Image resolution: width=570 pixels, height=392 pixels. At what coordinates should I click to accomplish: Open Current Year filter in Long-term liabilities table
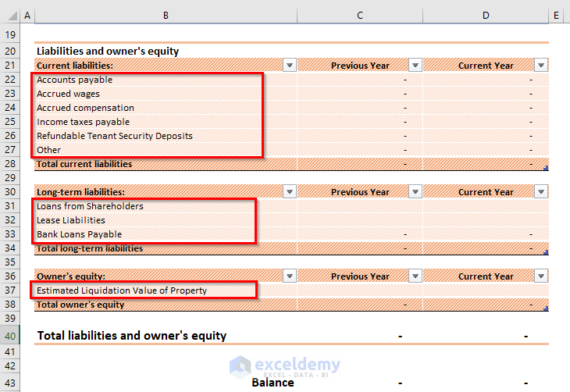click(x=541, y=191)
